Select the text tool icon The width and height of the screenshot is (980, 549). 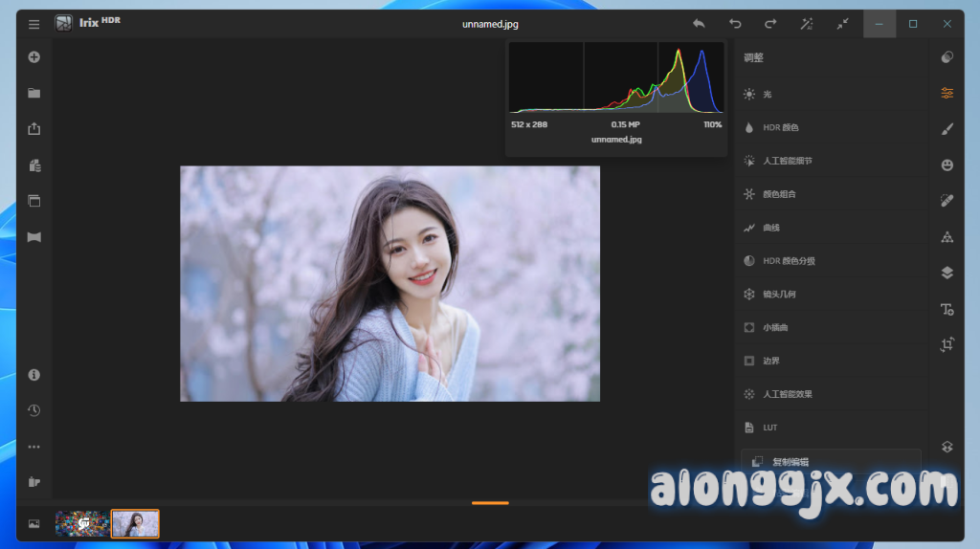click(x=947, y=309)
